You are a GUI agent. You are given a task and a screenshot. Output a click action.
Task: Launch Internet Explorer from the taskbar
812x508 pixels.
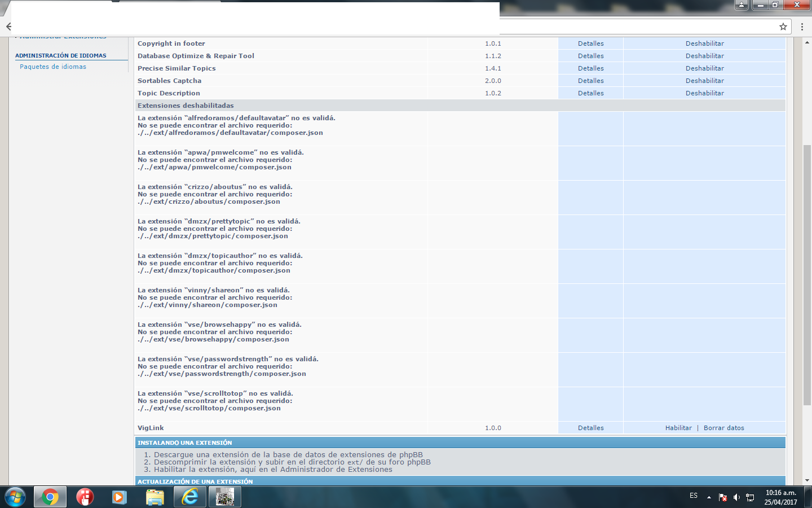(x=190, y=497)
